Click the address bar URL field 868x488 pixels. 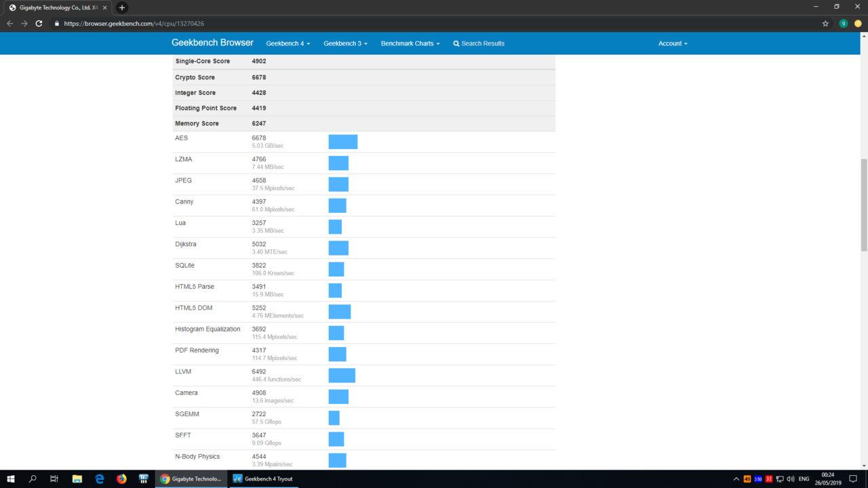click(434, 23)
